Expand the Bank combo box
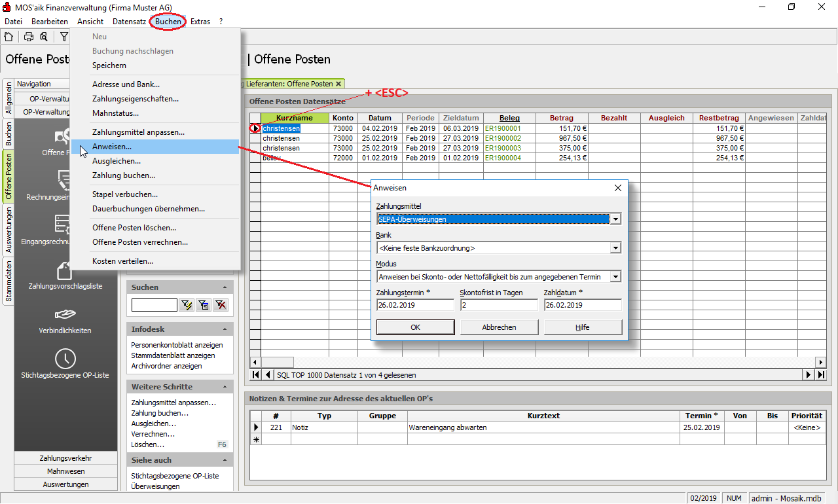The image size is (838, 504). [615, 248]
